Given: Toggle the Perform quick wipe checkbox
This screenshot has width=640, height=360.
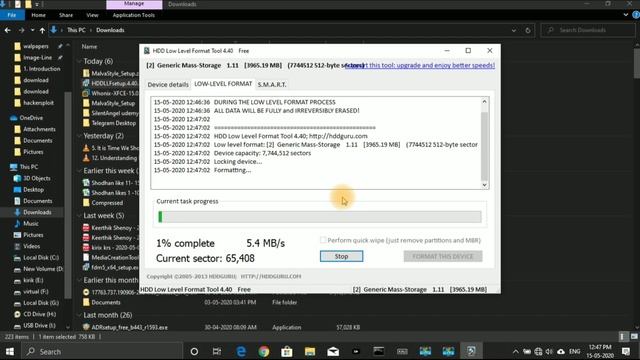Looking at the screenshot, I should point(323,240).
